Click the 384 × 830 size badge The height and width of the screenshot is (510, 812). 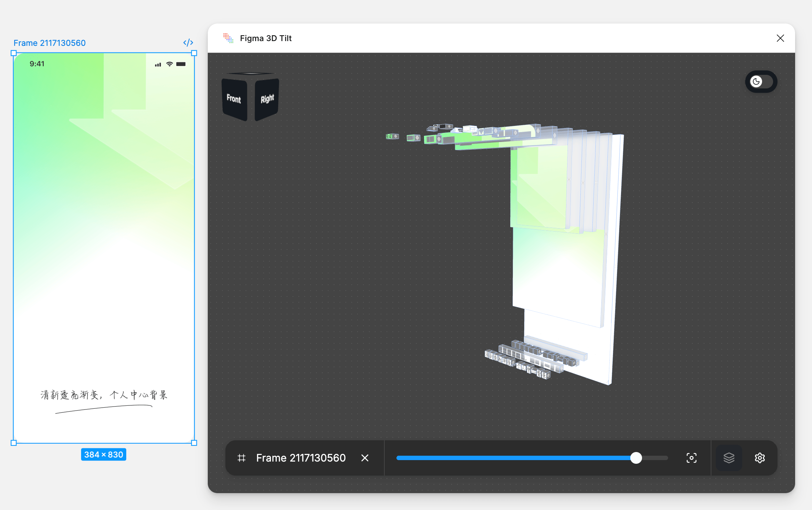click(x=104, y=455)
